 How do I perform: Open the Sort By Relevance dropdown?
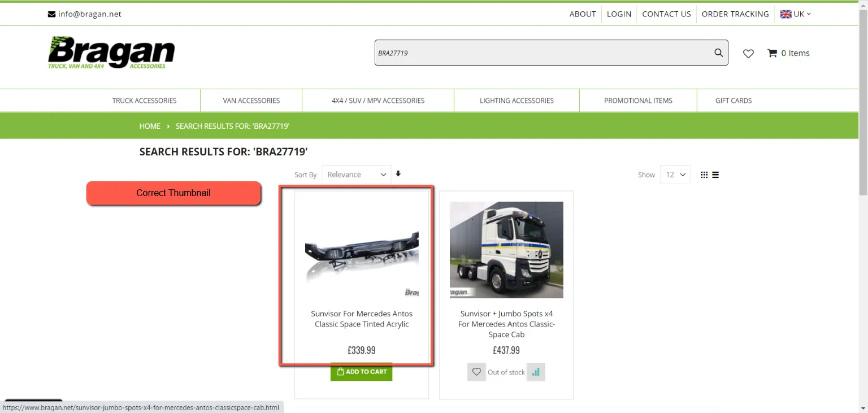[356, 175]
